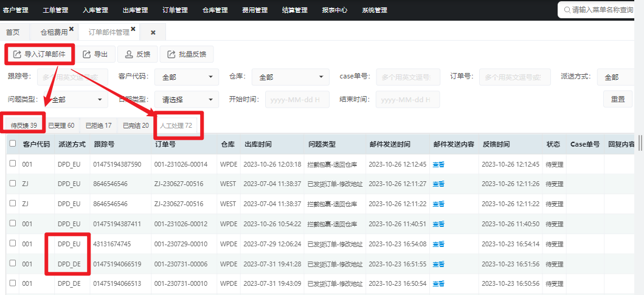Click the standalone X close-all tab icon
The image size is (644, 295).
coord(153,32)
